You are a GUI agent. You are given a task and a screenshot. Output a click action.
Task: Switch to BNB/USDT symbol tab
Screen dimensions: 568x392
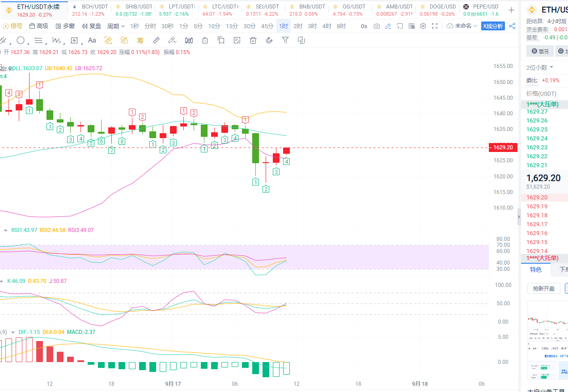click(x=307, y=10)
